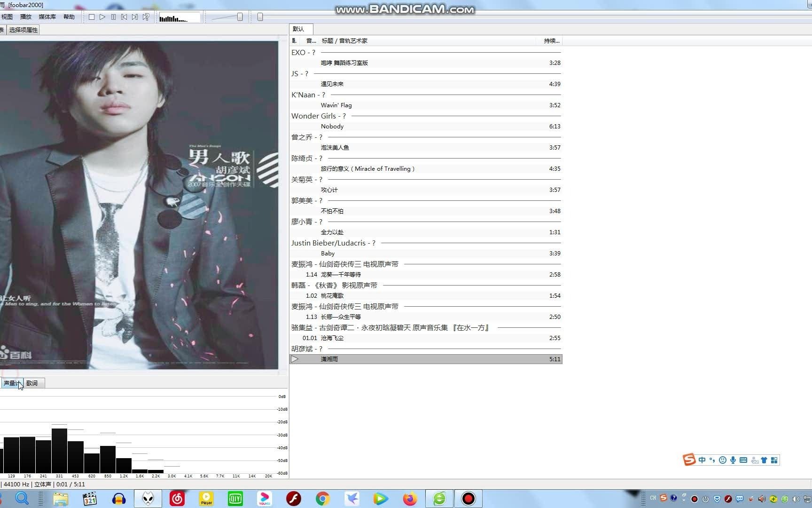The image size is (812, 508).
Task: Select the track 沧海飞尘
Action: click(426, 338)
